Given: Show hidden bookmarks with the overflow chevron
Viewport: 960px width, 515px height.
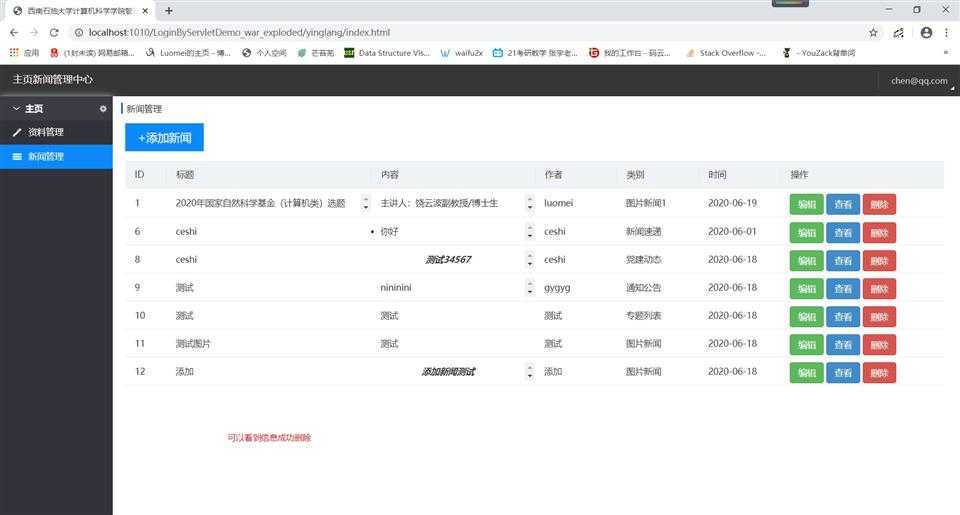Looking at the screenshot, I should coord(946,53).
